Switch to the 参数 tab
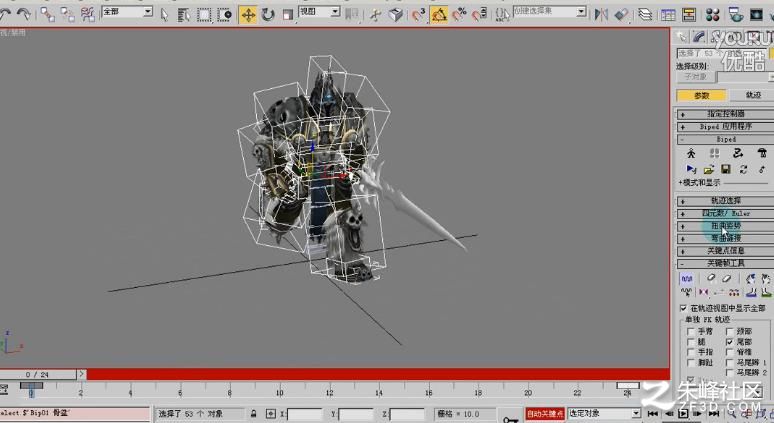The width and height of the screenshot is (774, 423). click(701, 95)
